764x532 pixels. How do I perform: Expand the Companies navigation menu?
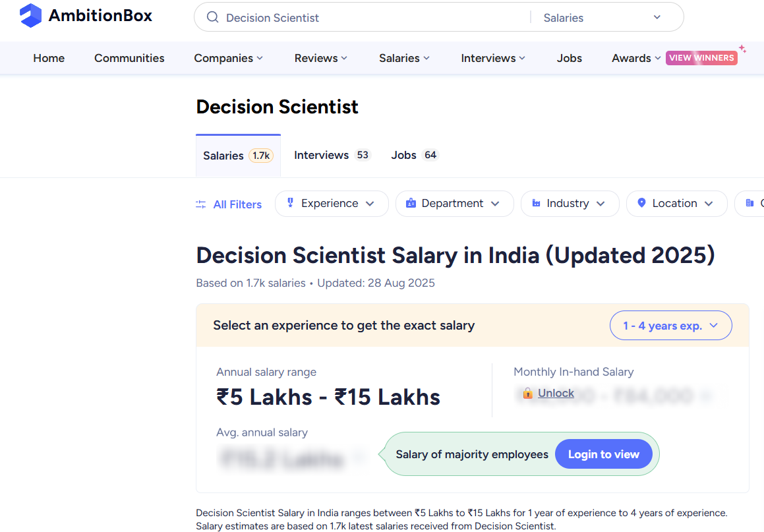coord(228,58)
